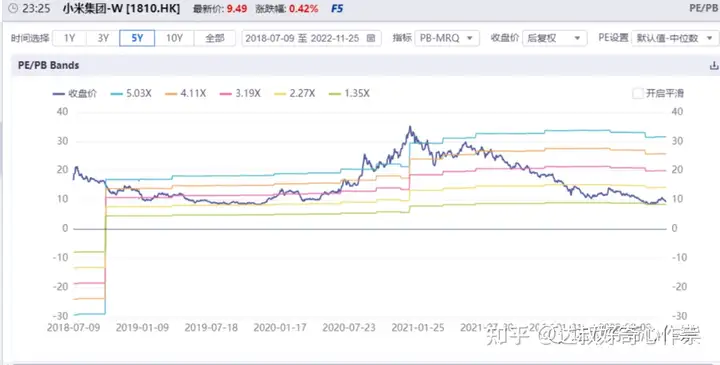Open the PB-MRQ indicator dropdown
720x365 pixels.
coord(446,38)
